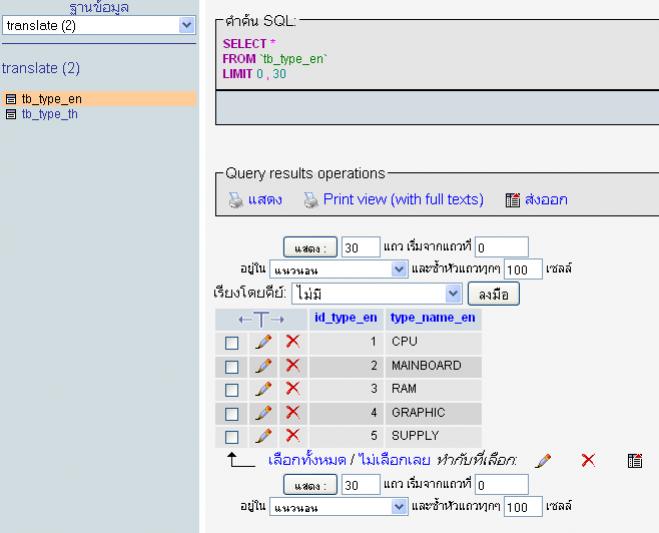Click the lower starting row field 0
Viewport: 659px width, 533px height.
click(x=501, y=485)
